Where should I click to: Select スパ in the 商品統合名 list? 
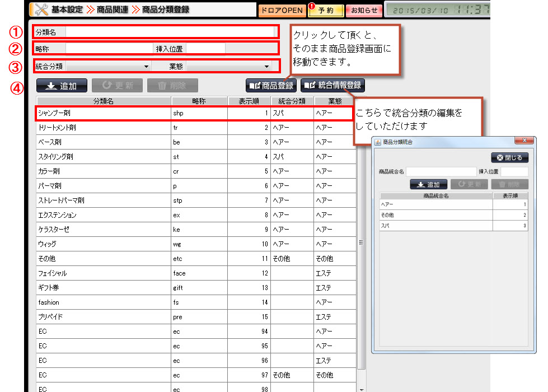point(435,226)
